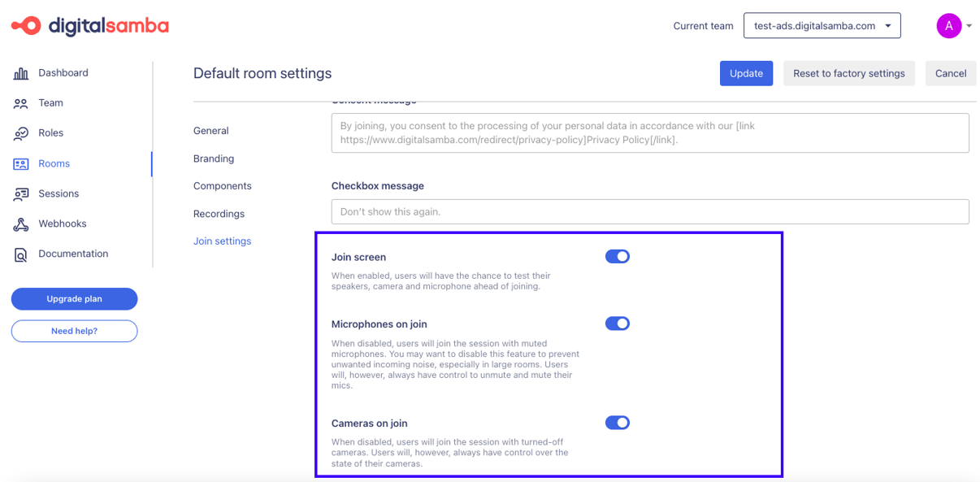Click Reset to factory settings
The height and width of the screenshot is (482, 980).
coord(848,73)
